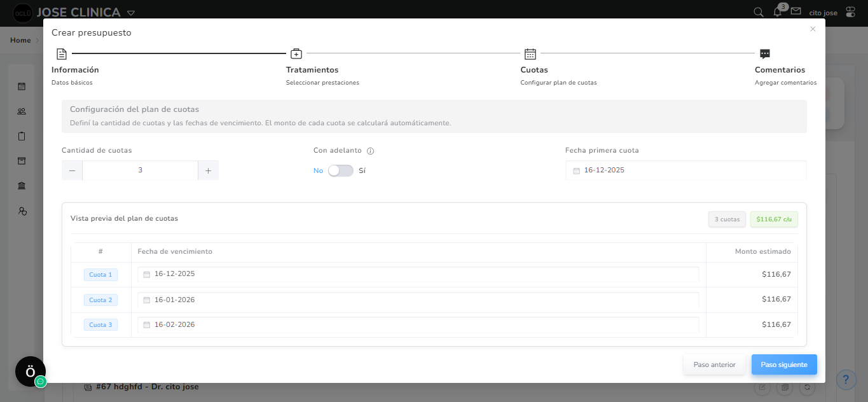Open the Home breadcrumb link
The width and height of the screenshot is (868, 402).
pyautogui.click(x=20, y=40)
